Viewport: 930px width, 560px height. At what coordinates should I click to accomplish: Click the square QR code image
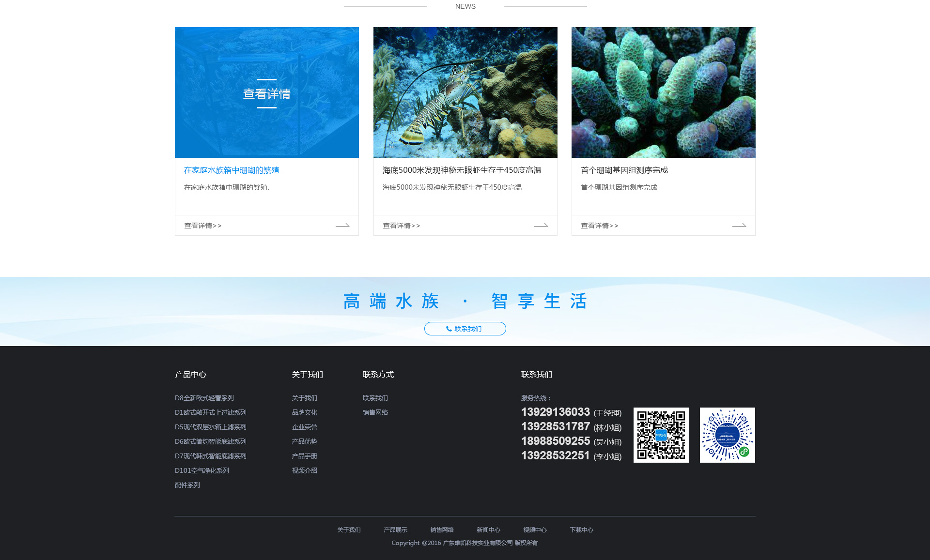661,435
